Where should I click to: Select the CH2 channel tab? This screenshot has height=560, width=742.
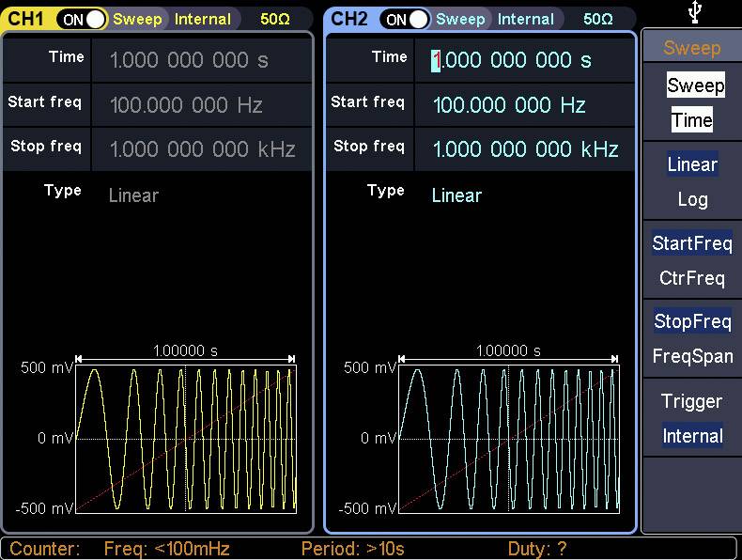coord(349,19)
